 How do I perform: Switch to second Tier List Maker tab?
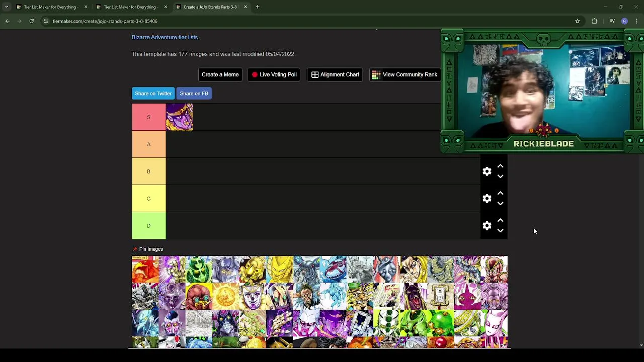tap(130, 7)
